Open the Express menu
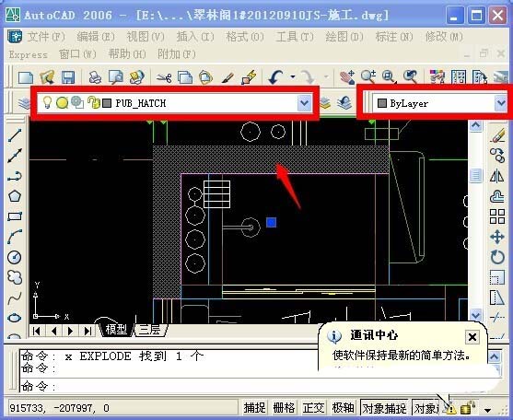 (28, 54)
